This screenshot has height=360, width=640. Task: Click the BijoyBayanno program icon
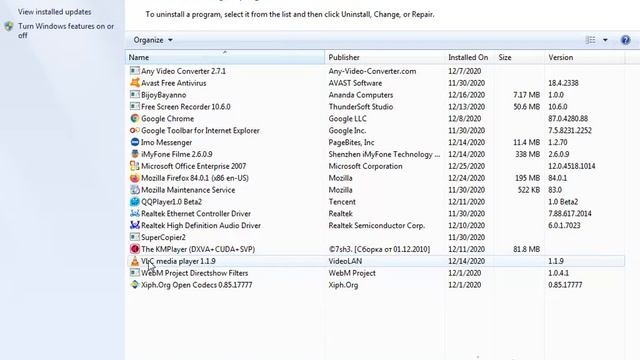[135, 95]
